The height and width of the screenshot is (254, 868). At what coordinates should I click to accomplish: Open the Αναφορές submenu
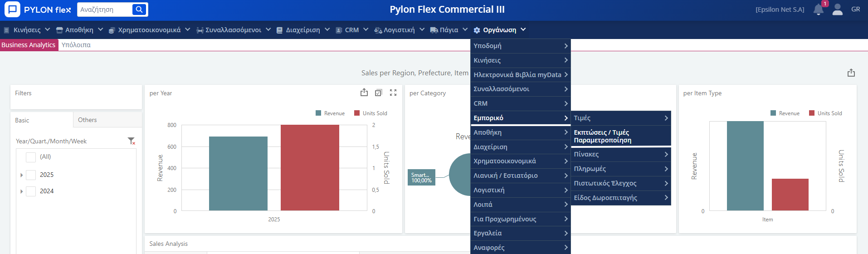pyautogui.click(x=521, y=248)
